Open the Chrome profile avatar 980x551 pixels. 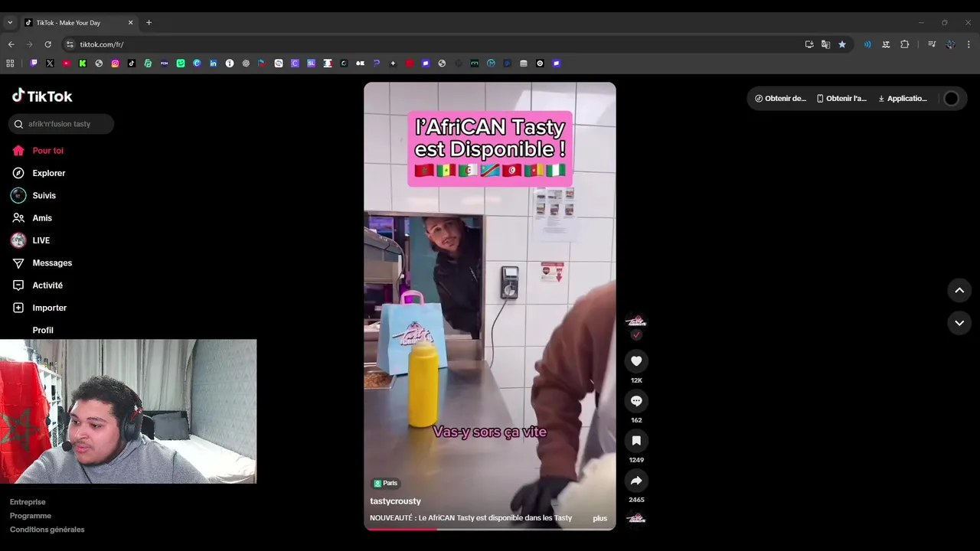click(950, 44)
